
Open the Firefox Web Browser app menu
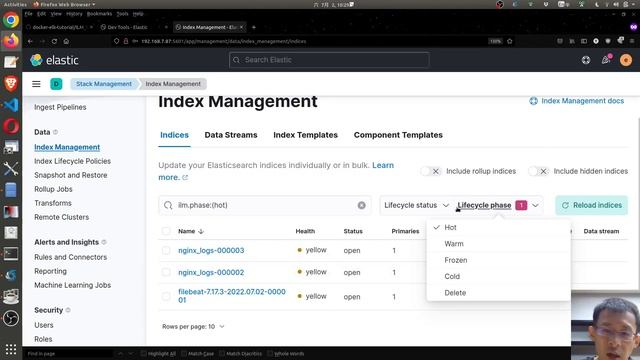click(x=64, y=4)
